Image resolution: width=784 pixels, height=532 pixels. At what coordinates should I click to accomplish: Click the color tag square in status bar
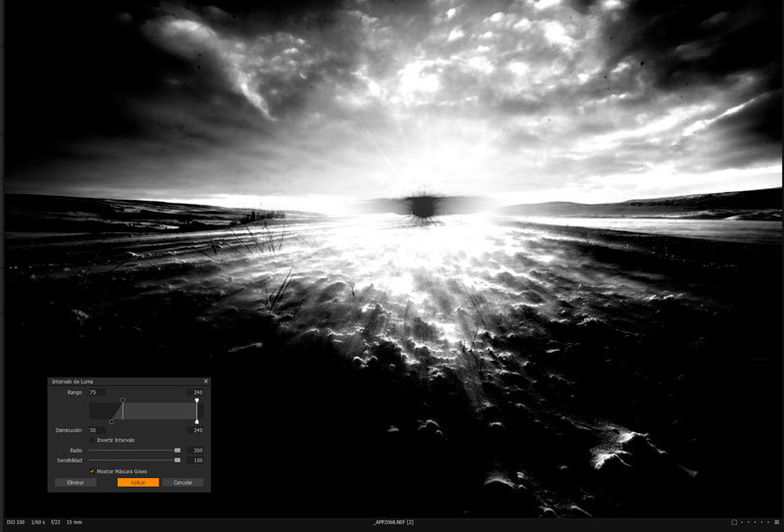tap(735, 522)
